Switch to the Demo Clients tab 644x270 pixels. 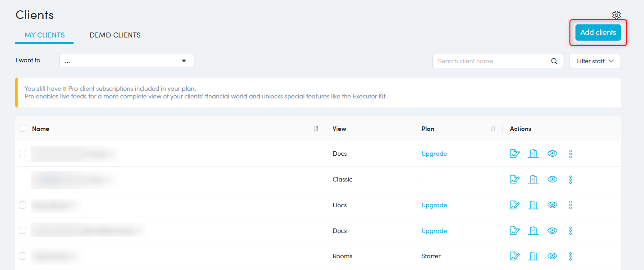[x=115, y=35]
